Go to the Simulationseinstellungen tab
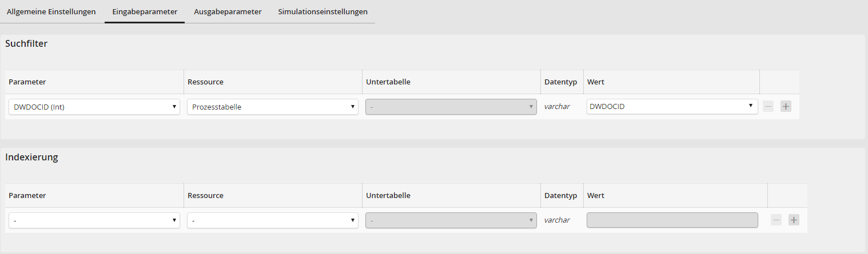 (322, 11)
